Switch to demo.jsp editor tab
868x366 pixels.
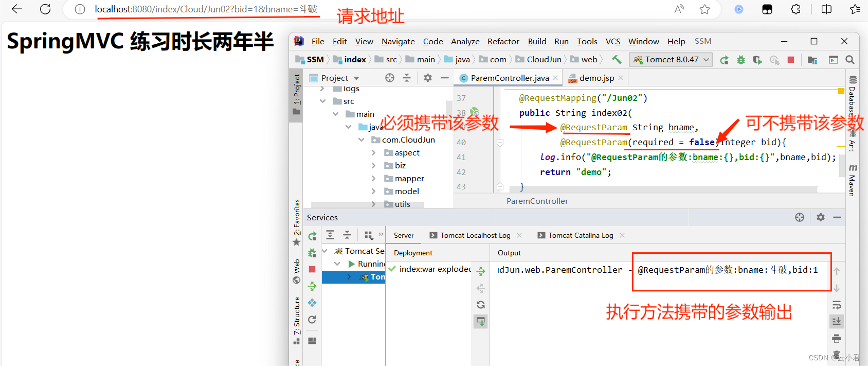tap(596, 78)
